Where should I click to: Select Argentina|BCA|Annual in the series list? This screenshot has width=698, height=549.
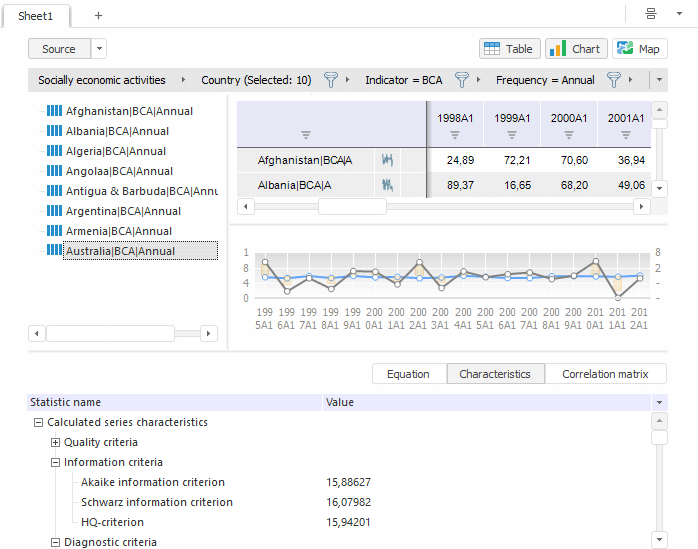click(x=123, y=211)
